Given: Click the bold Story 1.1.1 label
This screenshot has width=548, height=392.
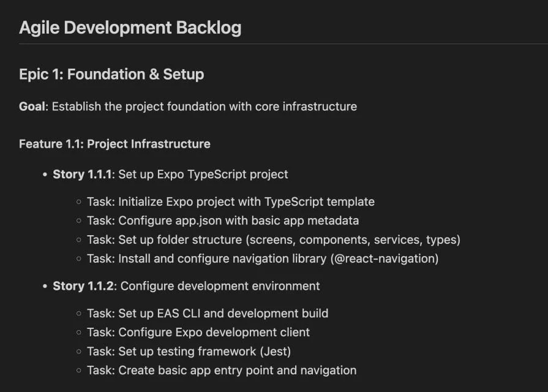Looking at the screenshot, I should [x=83, y=175].
